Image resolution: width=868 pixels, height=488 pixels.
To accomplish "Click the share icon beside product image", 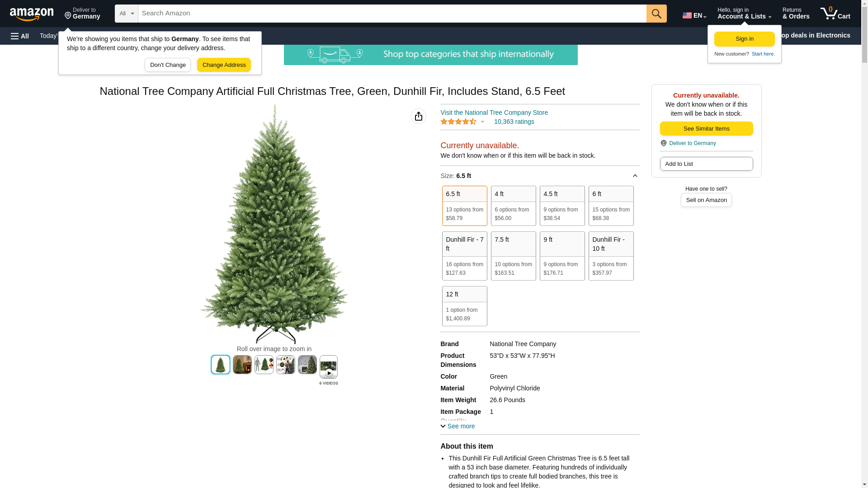I will (419, 116).
